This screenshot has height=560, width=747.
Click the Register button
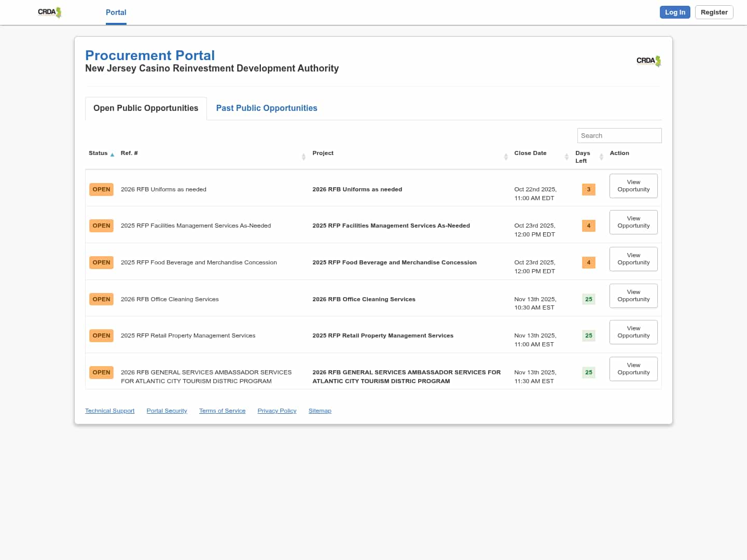[714, 12]
